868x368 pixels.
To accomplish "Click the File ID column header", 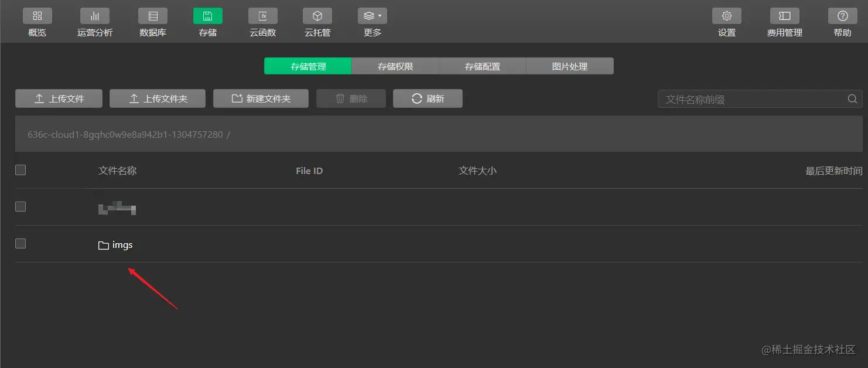I will point(309,171).
